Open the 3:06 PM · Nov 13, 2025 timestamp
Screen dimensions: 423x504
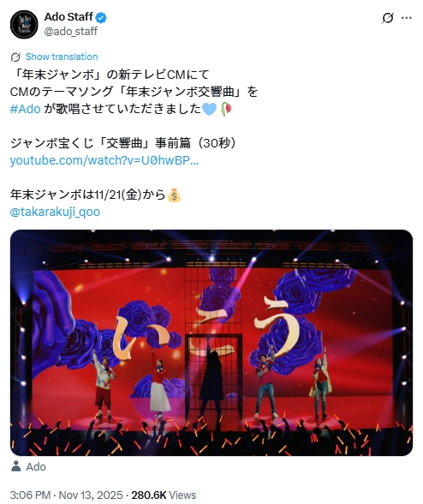[x=66, y=495]
